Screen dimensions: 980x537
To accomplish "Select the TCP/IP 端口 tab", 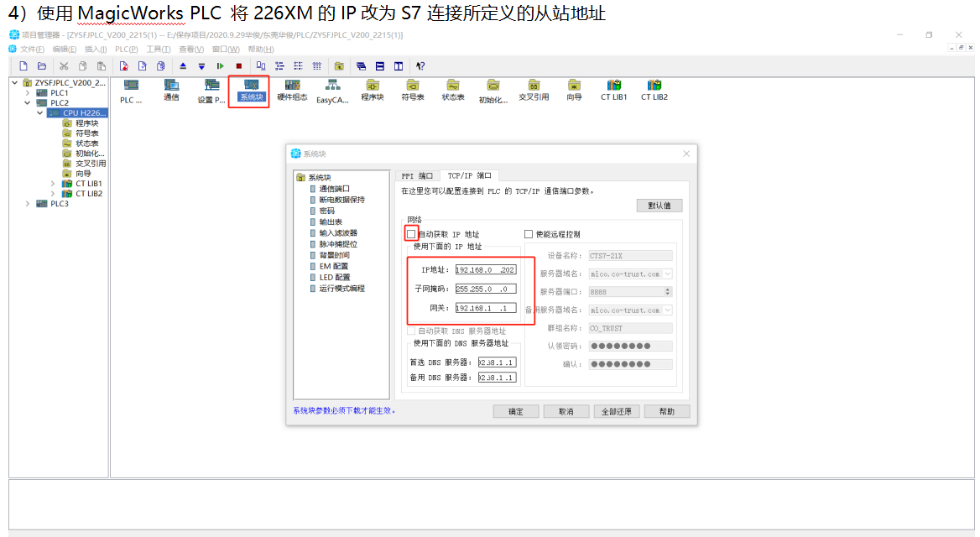I will (469, 175).
